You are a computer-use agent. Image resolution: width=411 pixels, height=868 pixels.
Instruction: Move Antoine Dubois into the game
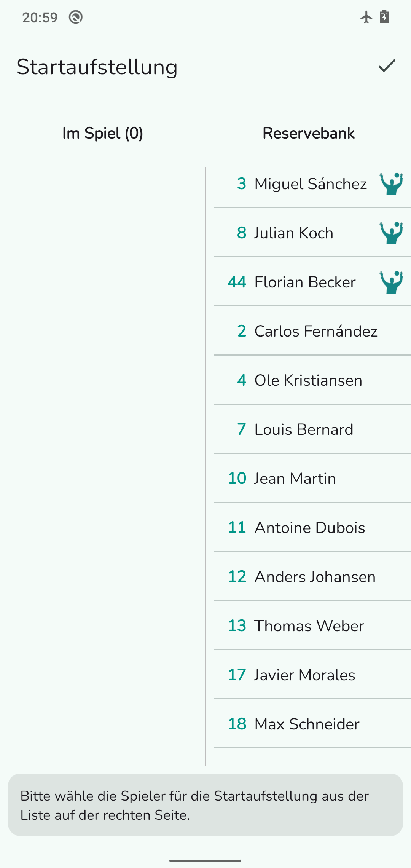pyautogui.click(x=297, y=528)
